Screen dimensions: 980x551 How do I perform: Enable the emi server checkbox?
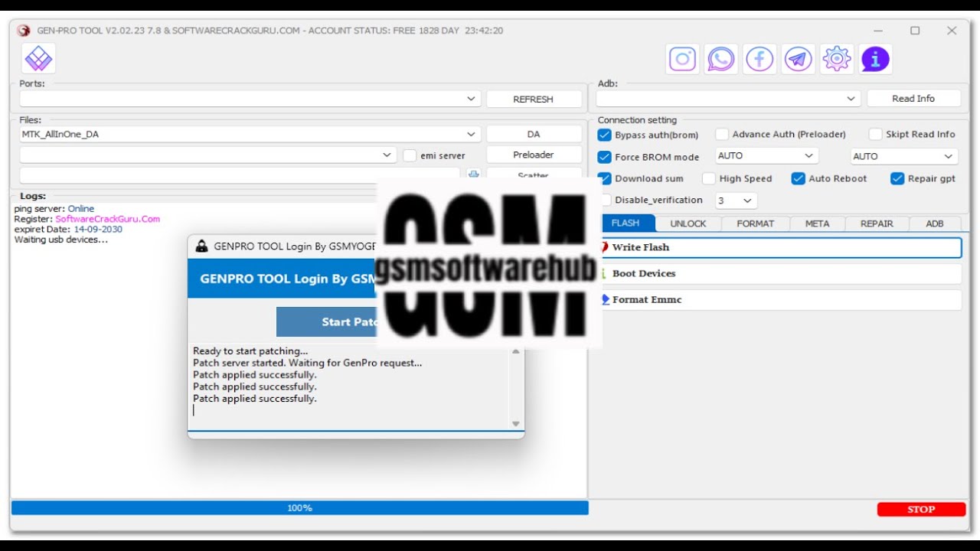pos(410,155)
